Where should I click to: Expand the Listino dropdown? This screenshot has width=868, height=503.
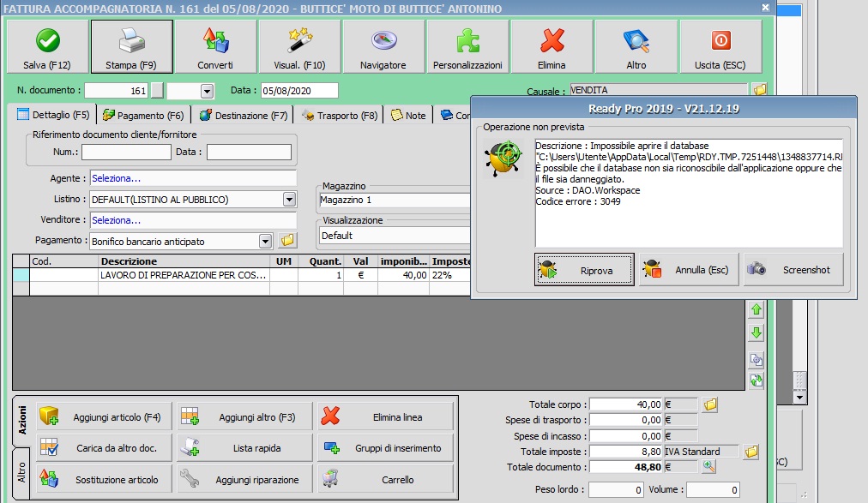coord(289,199)
